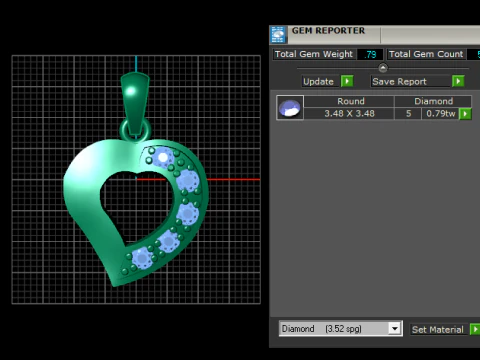
Task: Click the gem quantity cell showing 5
Action: coord(408,114)
